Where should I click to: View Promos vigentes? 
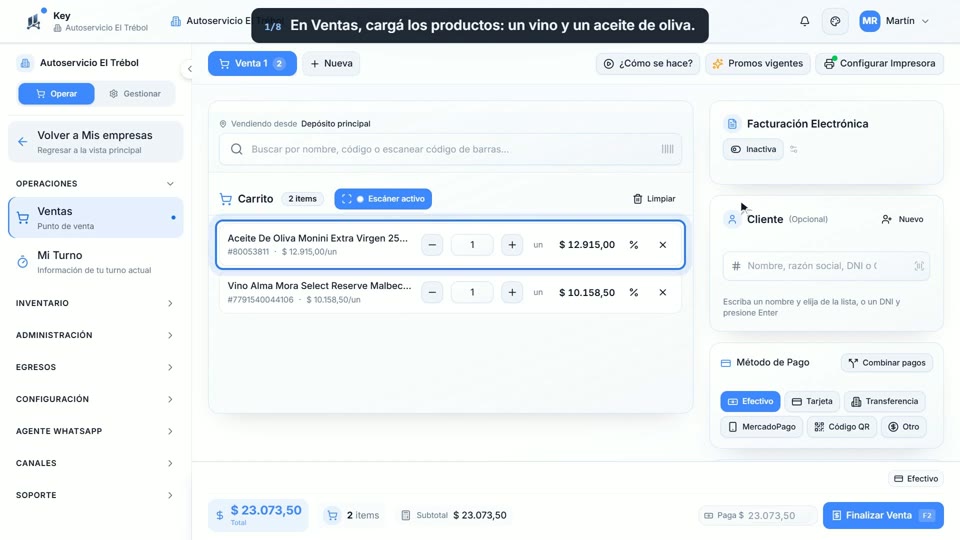coord(758,63)
